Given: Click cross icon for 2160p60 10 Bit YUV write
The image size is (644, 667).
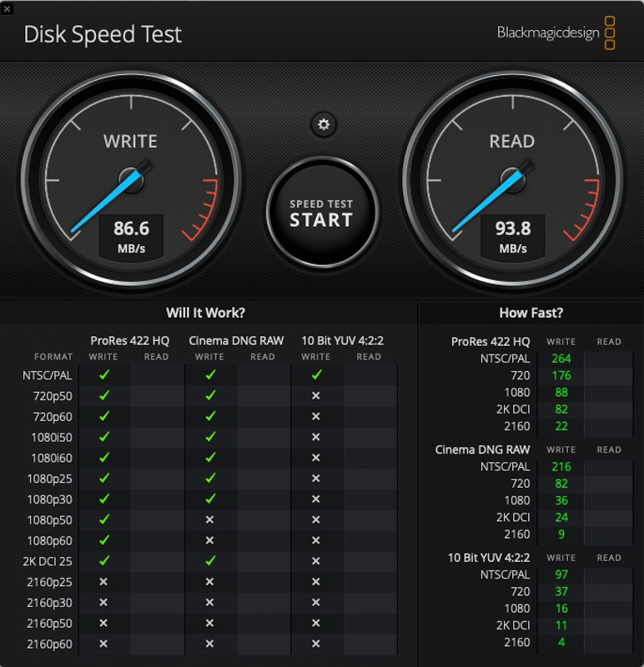Looking at the screenshot, I should click(x=315, y=644).
